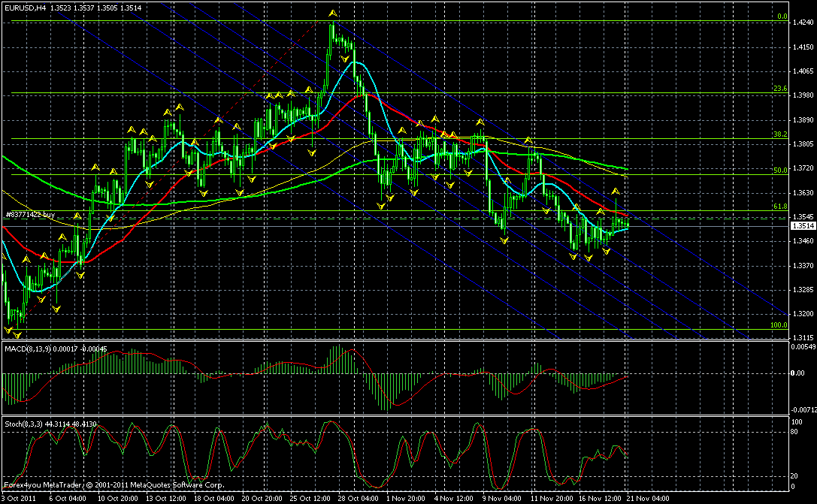Click the 18 Oct 04:00 time label
Image resolution: width=817 pixels, height=504 pixels.
click(x=214, y=498)
